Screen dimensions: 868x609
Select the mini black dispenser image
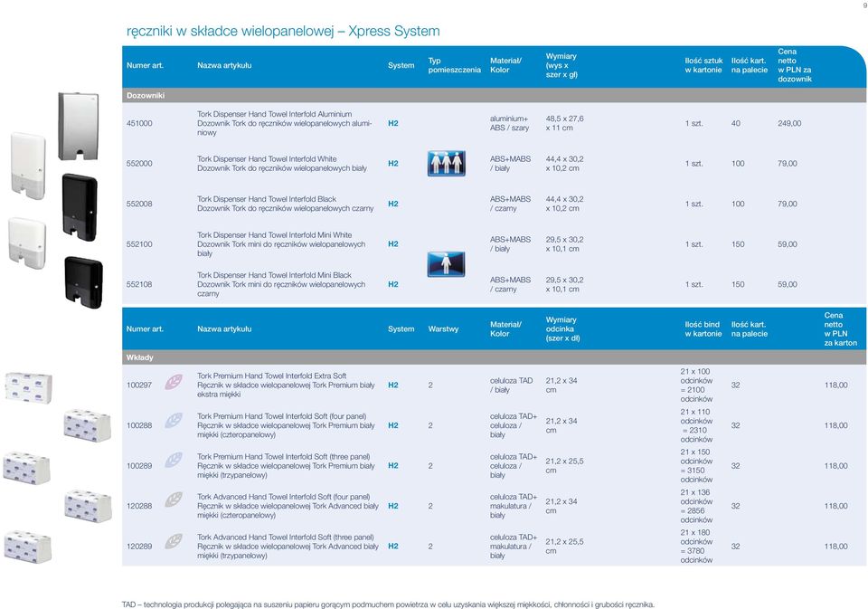(x=83, y=282)
